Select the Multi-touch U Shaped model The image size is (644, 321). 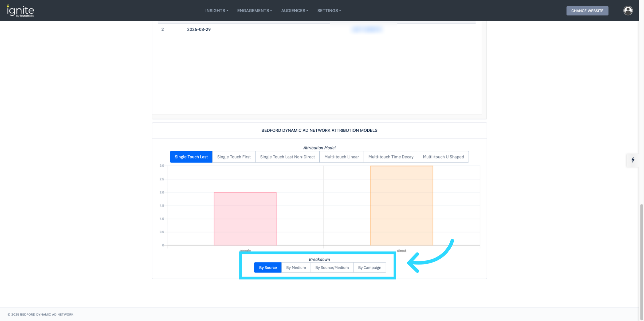click(x=443, y=157)
